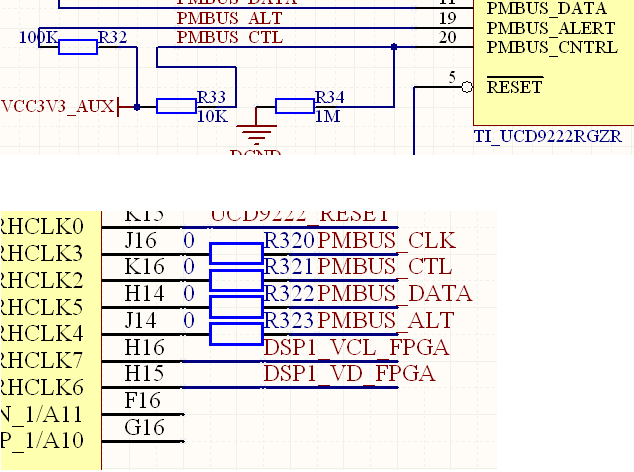Click the R33 designator text
Image resolution: width=634 pixels, height=472 pixels.
pos(211,97)
